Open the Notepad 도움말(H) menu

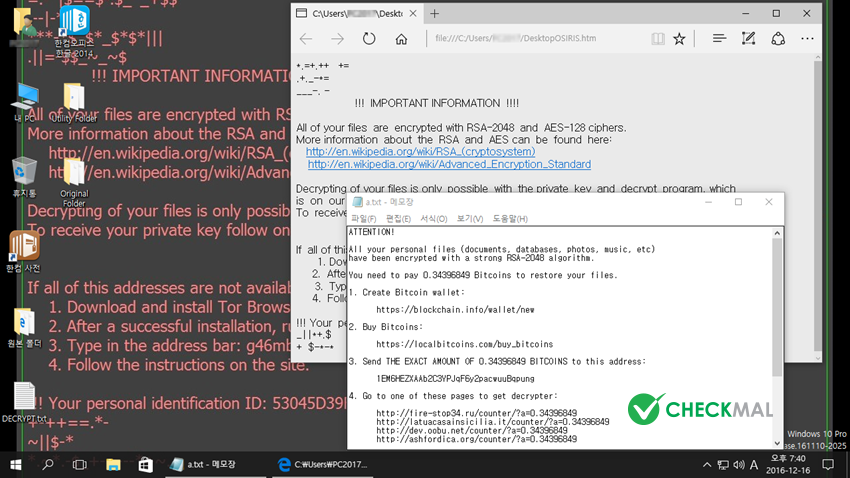509,219
